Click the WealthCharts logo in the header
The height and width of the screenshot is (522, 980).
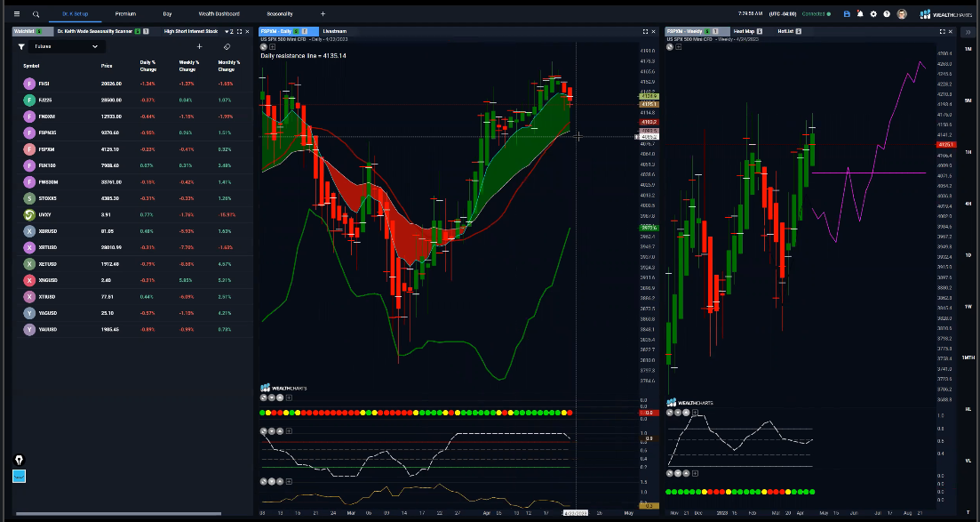(x=947, y=13)
